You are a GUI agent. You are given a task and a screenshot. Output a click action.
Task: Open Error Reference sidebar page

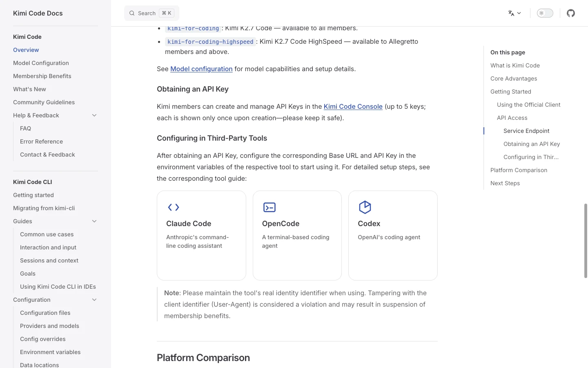tap(41, 141)
